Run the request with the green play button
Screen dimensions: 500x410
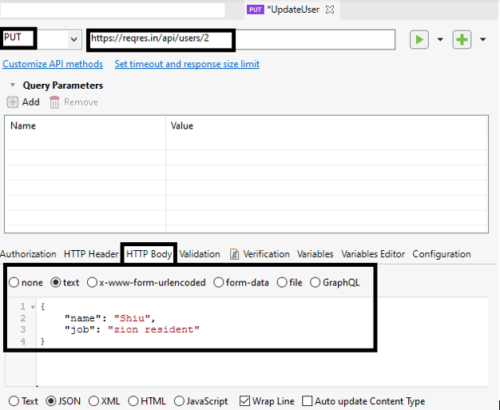(x=419, y=40)
